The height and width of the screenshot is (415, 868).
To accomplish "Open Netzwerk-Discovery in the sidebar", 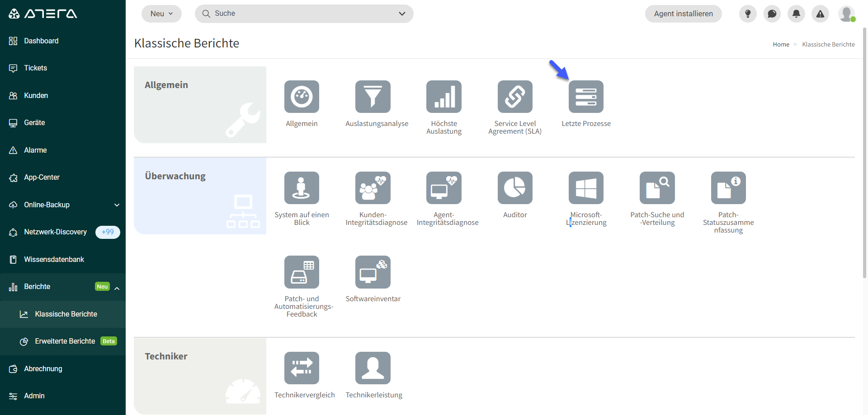I will point(63,232).
